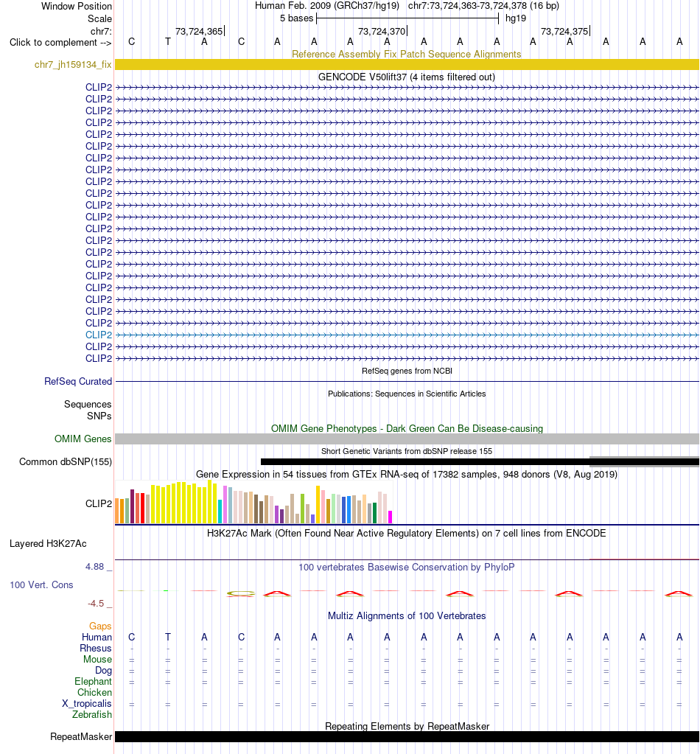Image resolution: width=700 pixels, height=754 pixels.
Task: Select the 'Chicken' alignment row label
Action: [94, 692]
